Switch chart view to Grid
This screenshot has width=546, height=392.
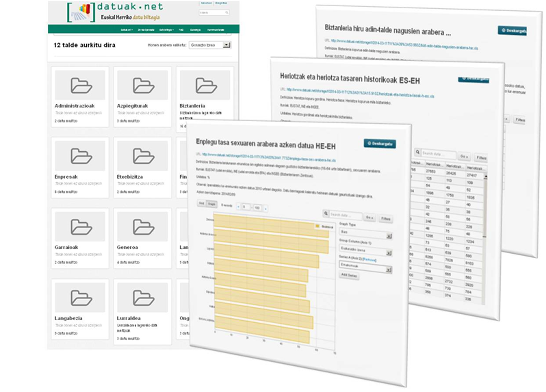pos(201,203)
